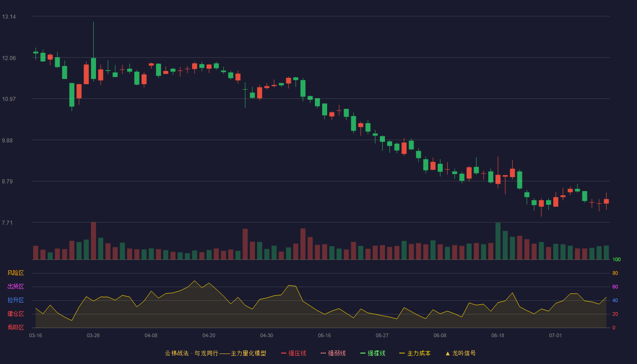Click the tallest volume bar near 03-26
The height and width of the screenshot is (364, 637).
(x=93, y=241)
